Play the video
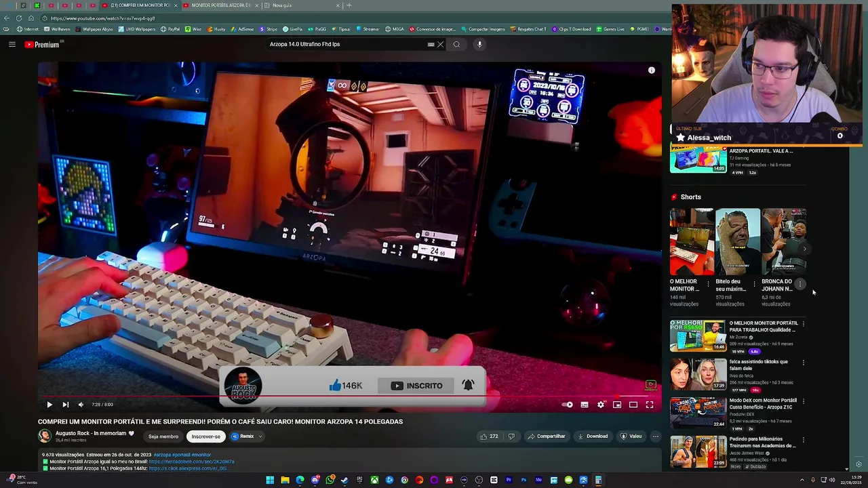This screenshot has width=868, height=488. point(50,405)
